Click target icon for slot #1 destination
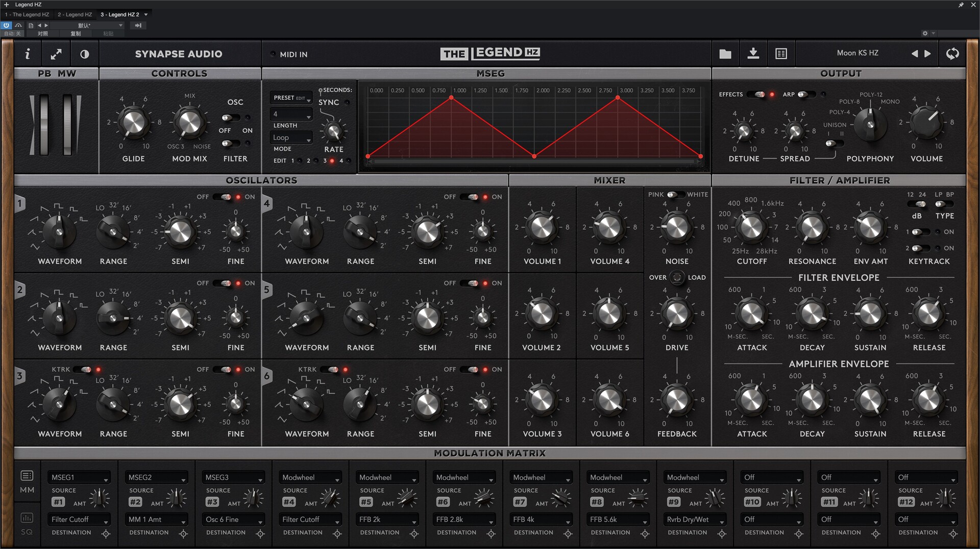Image resolution: width=980 pixels, height=549 pixels. click(106, 534)
